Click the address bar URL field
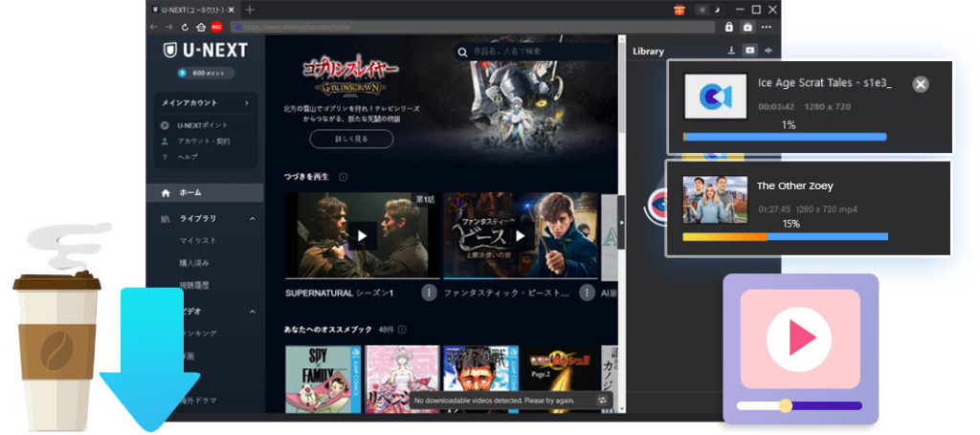The height and width of the screenshot is (435, 980). 473,27
